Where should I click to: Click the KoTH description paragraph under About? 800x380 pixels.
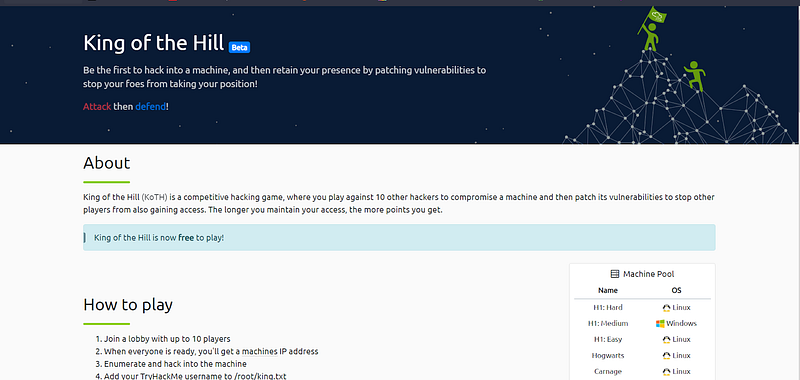[399, 203]
